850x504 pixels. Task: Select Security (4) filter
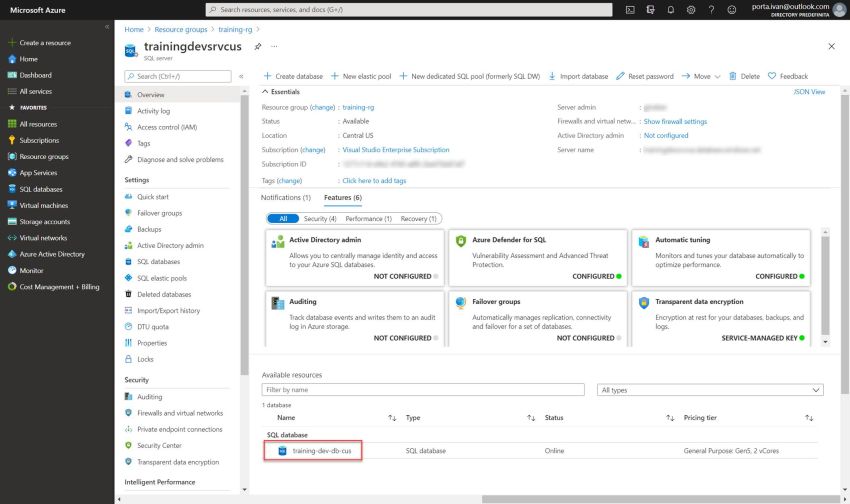click(320, 219)
